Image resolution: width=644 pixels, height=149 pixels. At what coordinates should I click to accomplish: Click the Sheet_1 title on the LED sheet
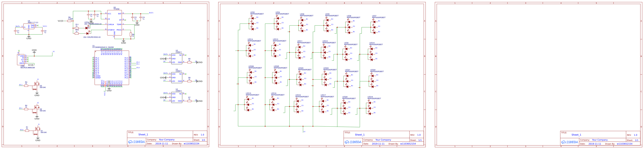pos(360,135)
